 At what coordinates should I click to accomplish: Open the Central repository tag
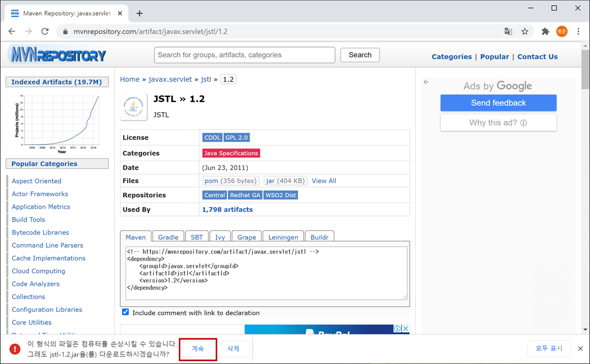point(214,195)
